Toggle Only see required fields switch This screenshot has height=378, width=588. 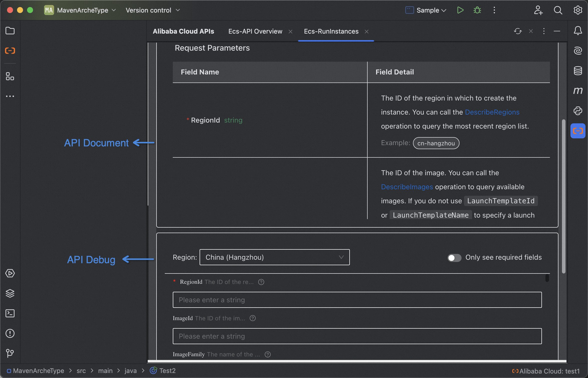(x=454, y=257)
